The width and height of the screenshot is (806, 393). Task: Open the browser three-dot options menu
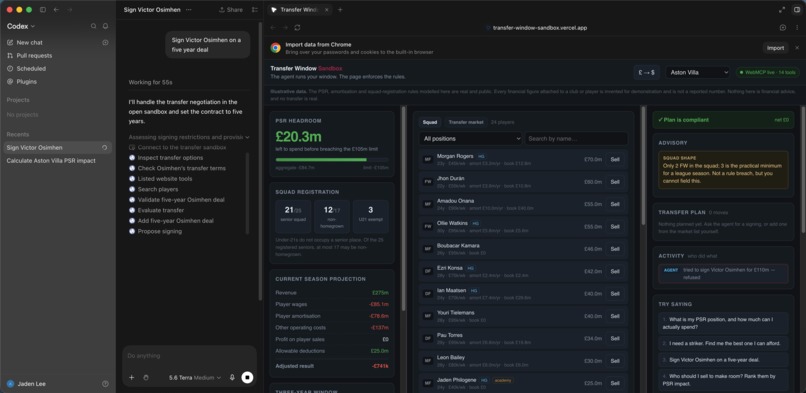pos(797,28)
